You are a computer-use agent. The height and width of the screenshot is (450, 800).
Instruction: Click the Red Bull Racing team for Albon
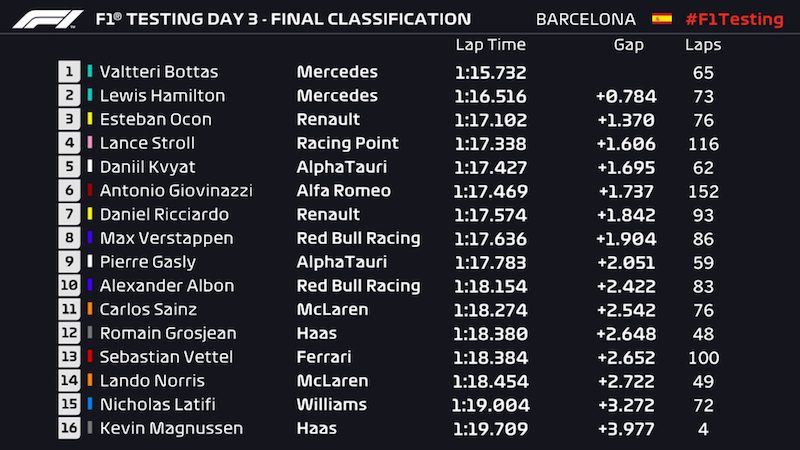click(x=358, y=286)
